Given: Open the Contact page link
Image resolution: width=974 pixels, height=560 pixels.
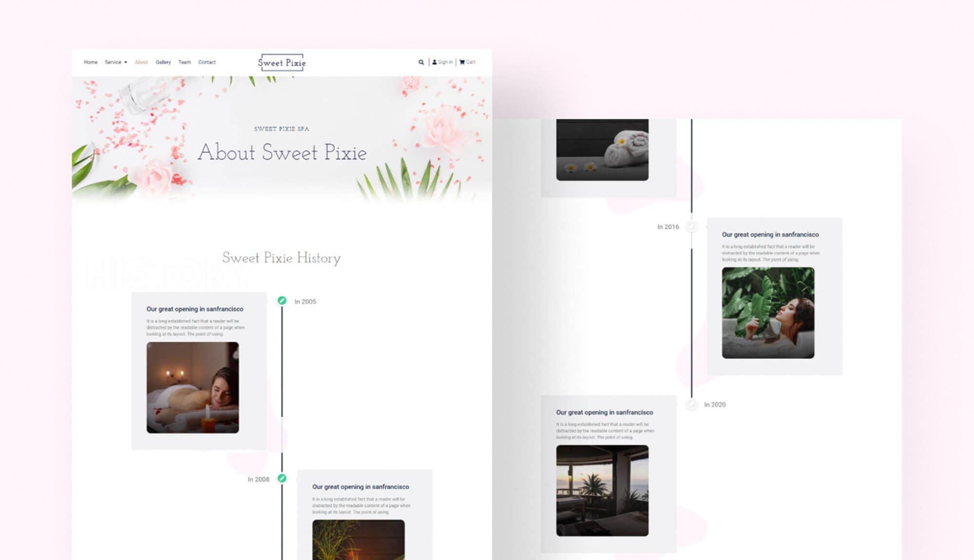Looking at the screenshot, I should pos(207,62).
